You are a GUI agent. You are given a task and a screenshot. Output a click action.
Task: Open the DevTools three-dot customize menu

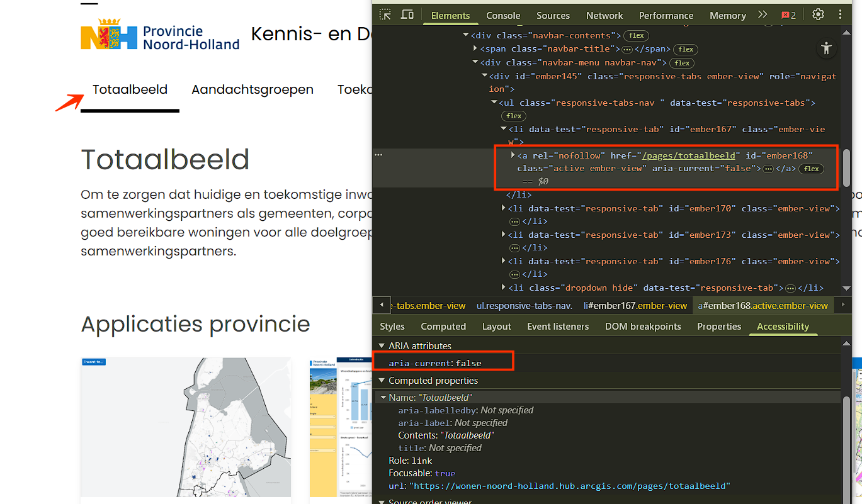[x=840, y=15]
